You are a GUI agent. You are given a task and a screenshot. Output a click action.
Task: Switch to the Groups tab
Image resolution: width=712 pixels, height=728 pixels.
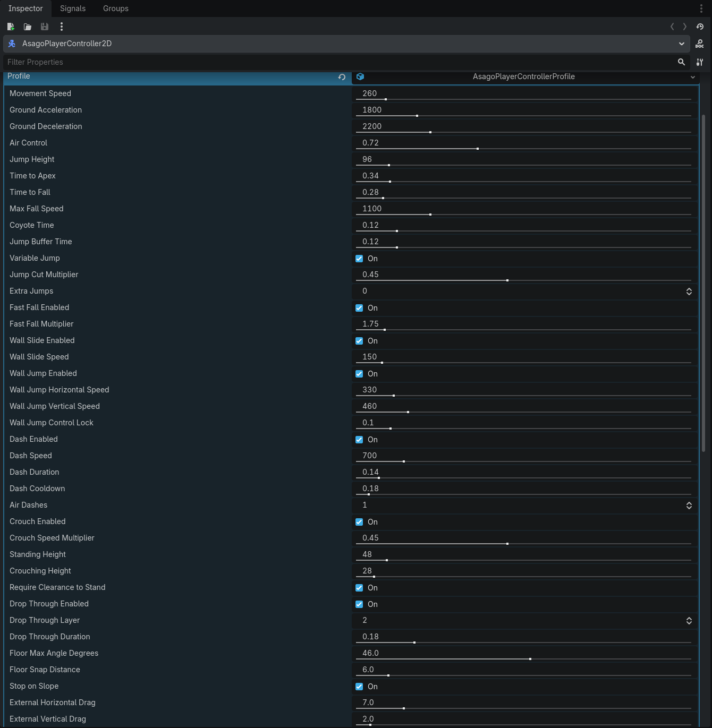[x=116, y=8]
